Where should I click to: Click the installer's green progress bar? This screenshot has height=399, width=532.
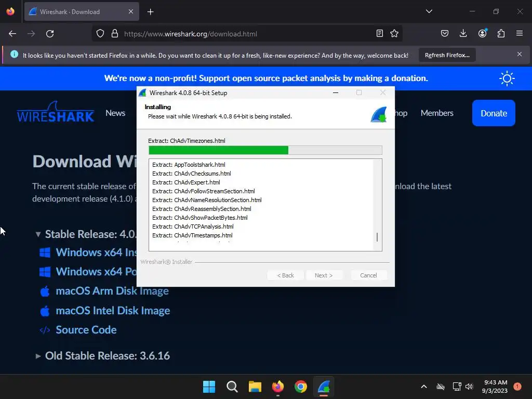point(219,150)
